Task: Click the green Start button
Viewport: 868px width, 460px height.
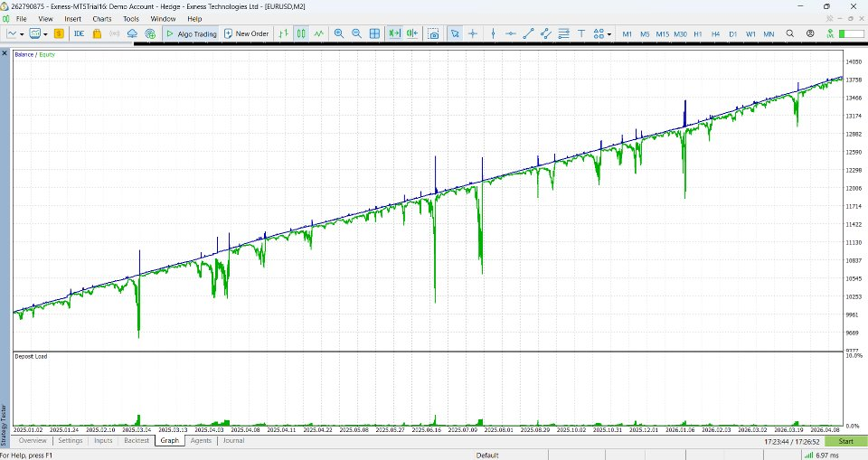Action: tap(846, 441)
